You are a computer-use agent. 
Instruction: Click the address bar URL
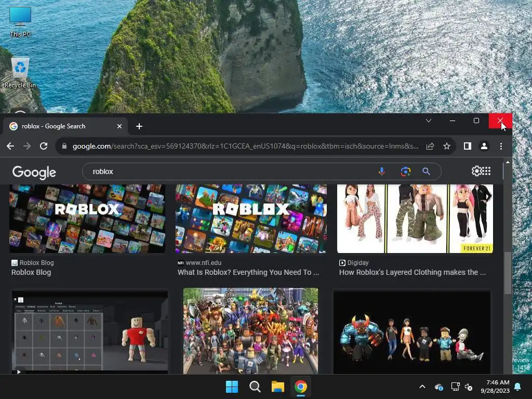coord(245,146)
